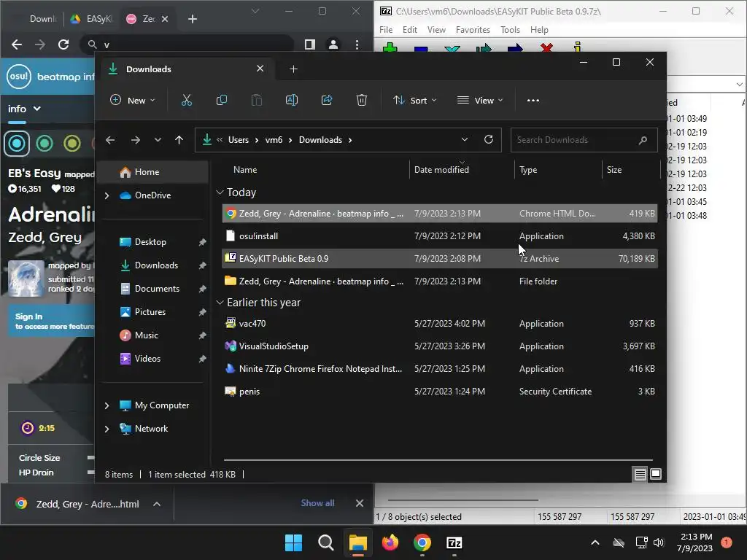This screenshot has width=747, height=560.
Task: Collapse the Today group
Action: coord(220,192)
